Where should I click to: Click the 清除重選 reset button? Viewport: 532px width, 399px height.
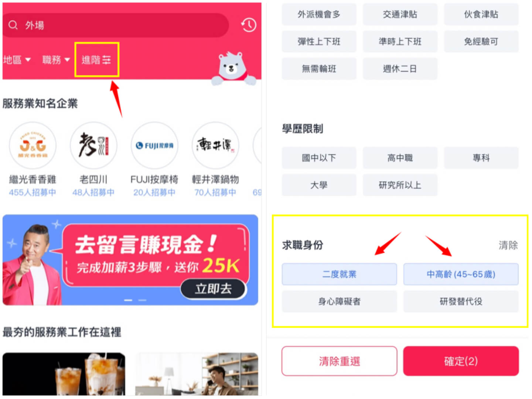pyautogui.click(x=339, y=361)
